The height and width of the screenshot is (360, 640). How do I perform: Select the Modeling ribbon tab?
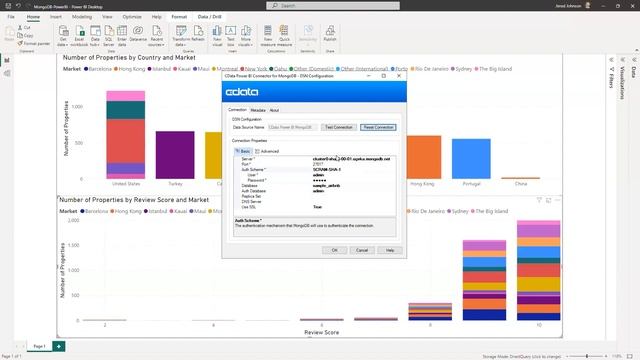[82, 17]
